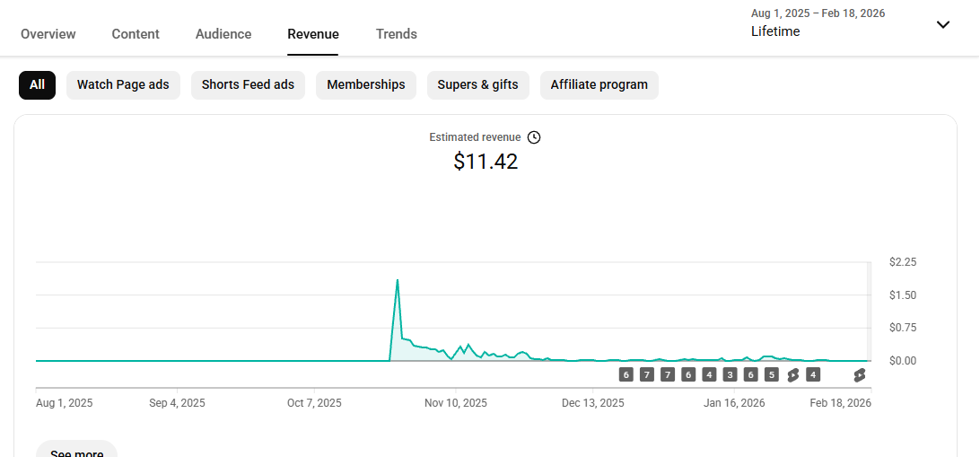Click the leftmost video marker labeled 6
The height and width of the screenshot is (457, 980).
626,375
